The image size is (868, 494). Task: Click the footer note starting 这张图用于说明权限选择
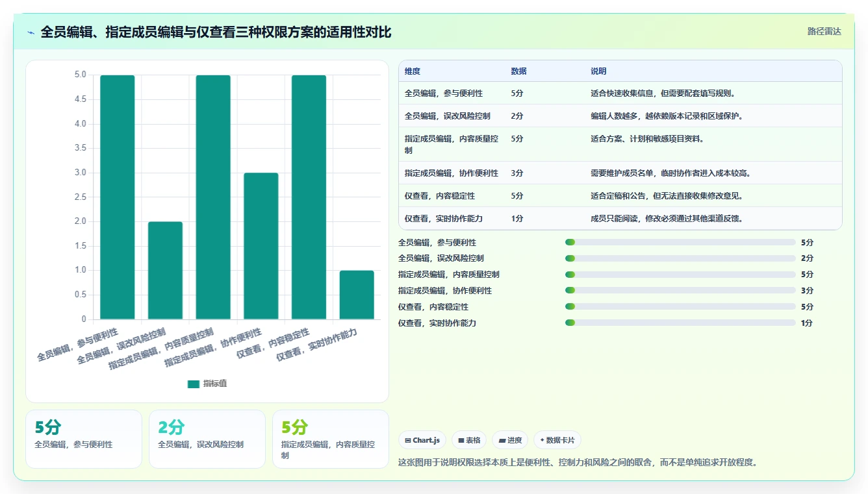[578, 463]
